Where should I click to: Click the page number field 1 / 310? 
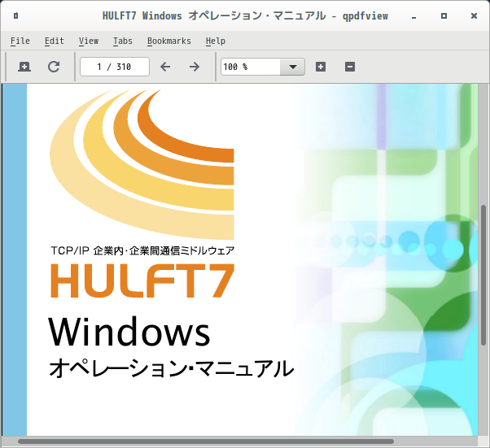pos(115,67)
